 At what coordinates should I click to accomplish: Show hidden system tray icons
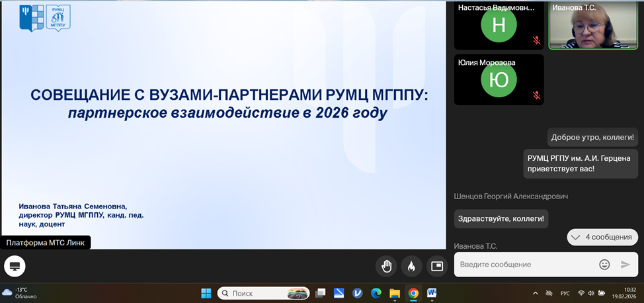click(x=535, y=293)
